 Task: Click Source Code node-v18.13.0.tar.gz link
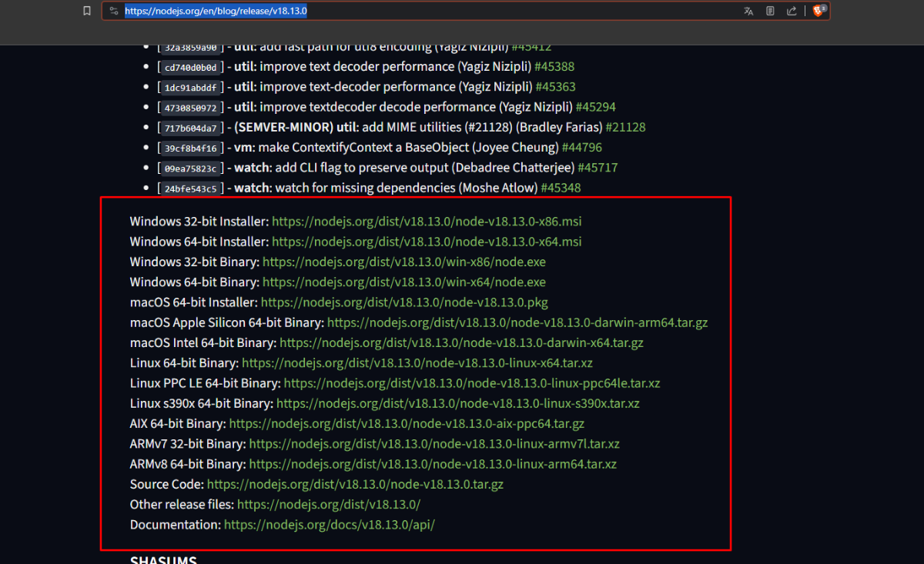(355, 484)
